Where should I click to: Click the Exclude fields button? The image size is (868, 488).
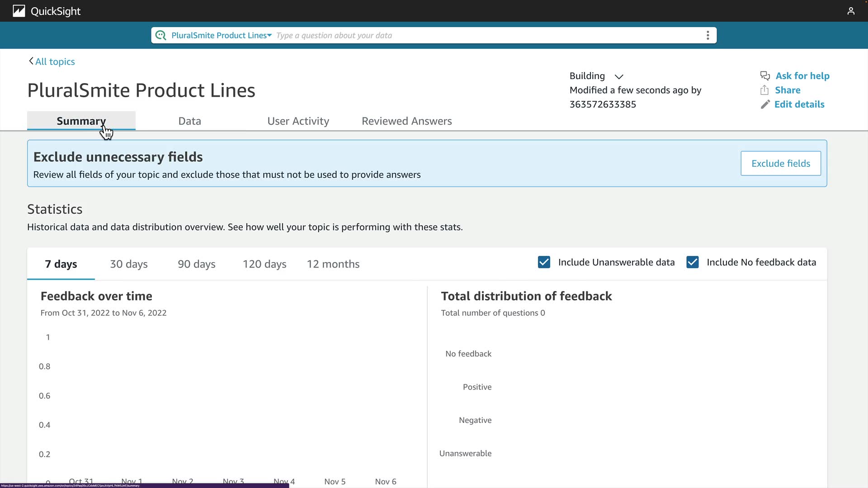[780, 164]
